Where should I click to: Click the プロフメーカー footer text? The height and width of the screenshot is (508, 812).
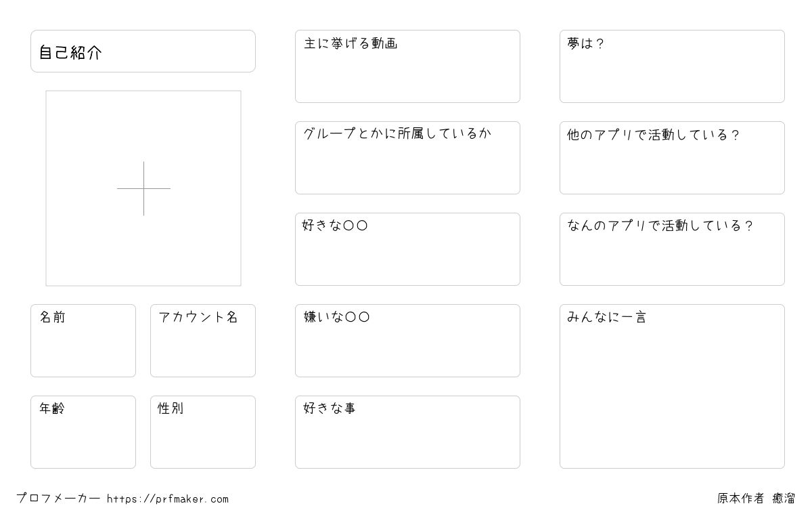click(x=58, y=499)
